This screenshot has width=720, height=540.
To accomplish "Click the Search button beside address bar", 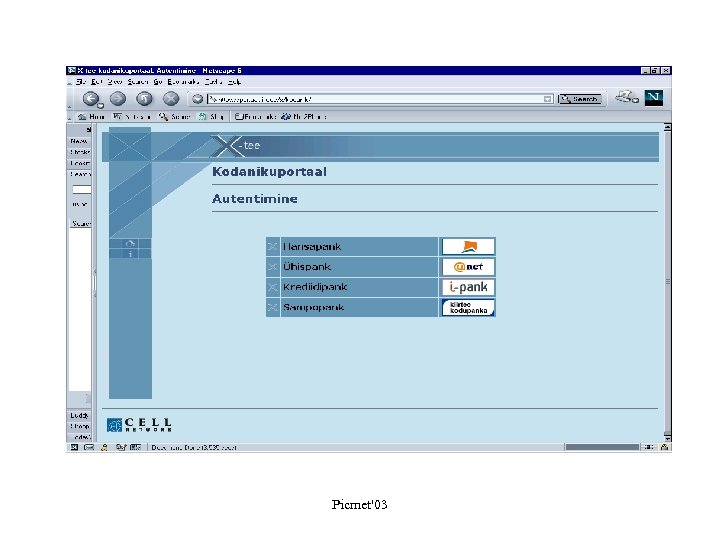I will pyautogui.click(x=580, y=99).
